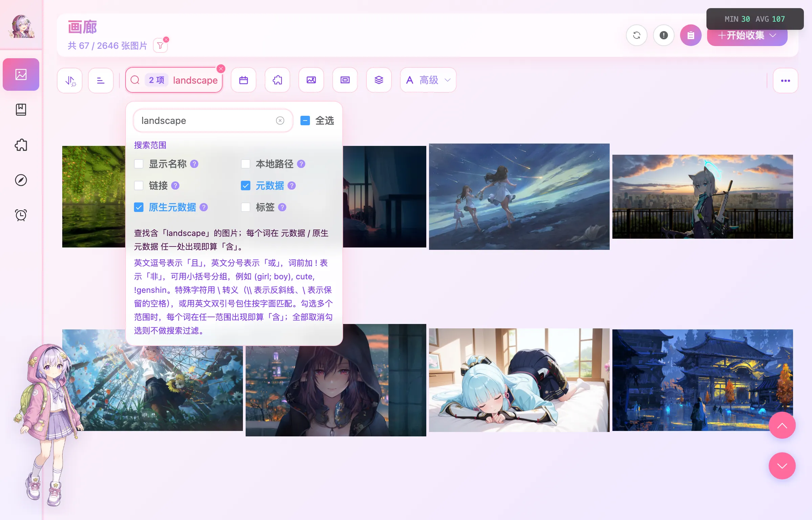Screen dimensions: 812x520
Task: Click the search chip showing 2 项 landscape
Action: pyautogui.click(x=174, y=80)
